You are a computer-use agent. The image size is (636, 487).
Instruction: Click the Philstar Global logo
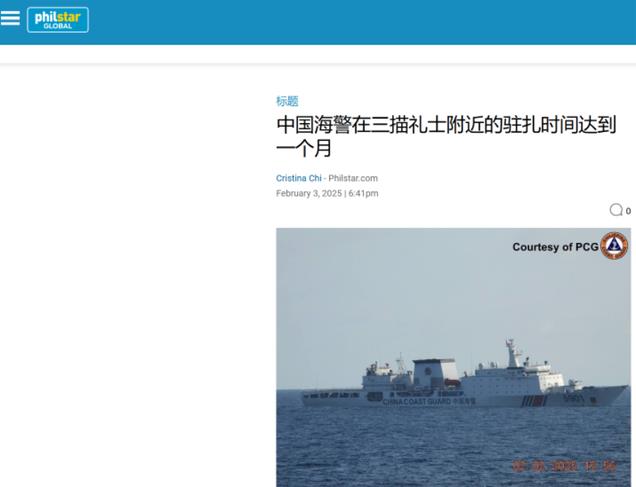coord(58,20)
